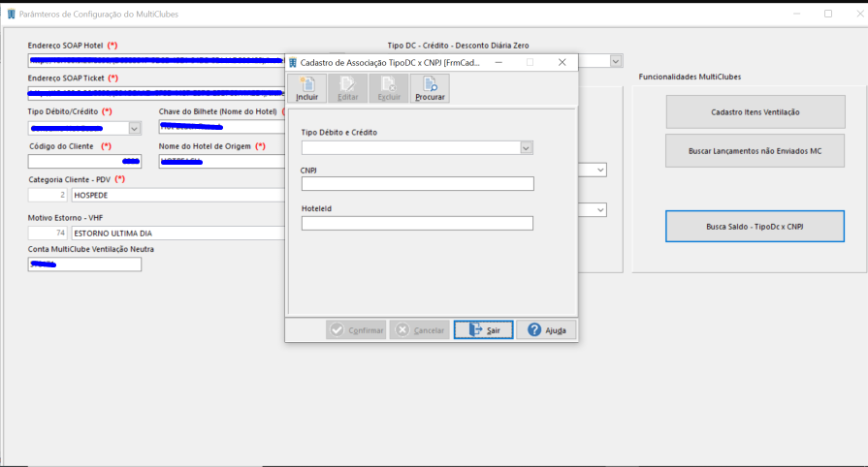Click the Chave do Bilhete field
This screenshot has height=467, width=868.
pyautogui.click(x=222, y=127)
